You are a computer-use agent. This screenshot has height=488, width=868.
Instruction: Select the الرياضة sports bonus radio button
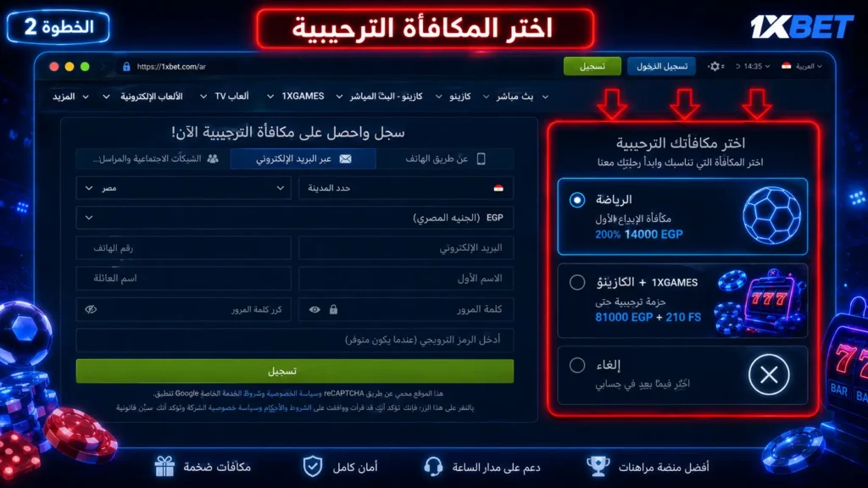click(x=576, y=200)
